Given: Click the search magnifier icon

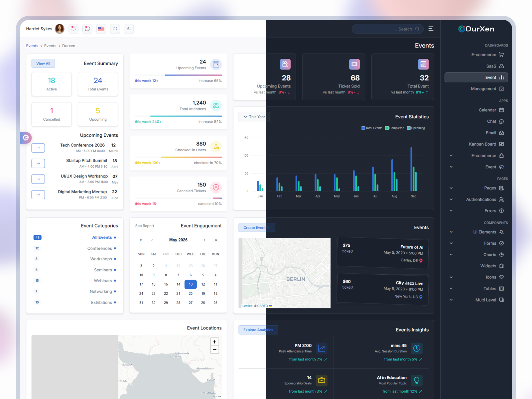Looking at the screenshot, I should click(417, 29).
